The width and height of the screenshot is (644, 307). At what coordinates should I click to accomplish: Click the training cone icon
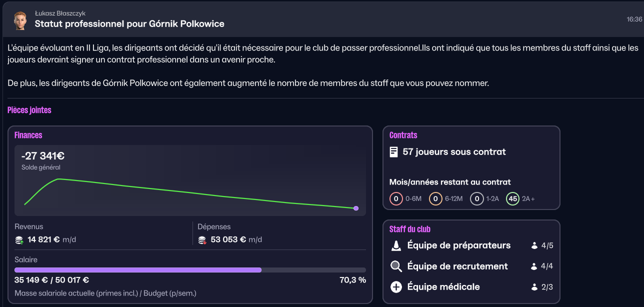point(396,245)
